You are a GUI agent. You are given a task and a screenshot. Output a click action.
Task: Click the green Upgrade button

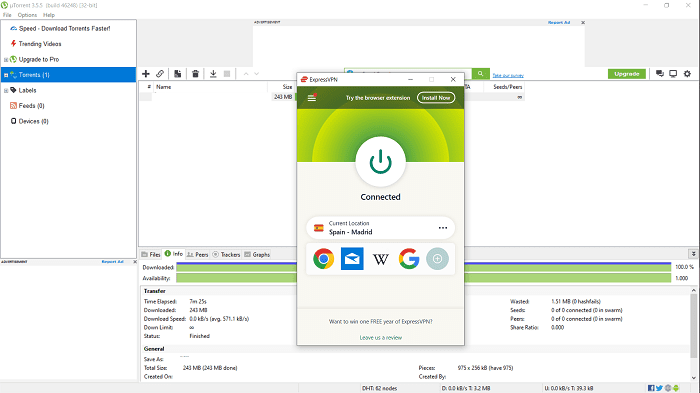click(x=627, y=74)
